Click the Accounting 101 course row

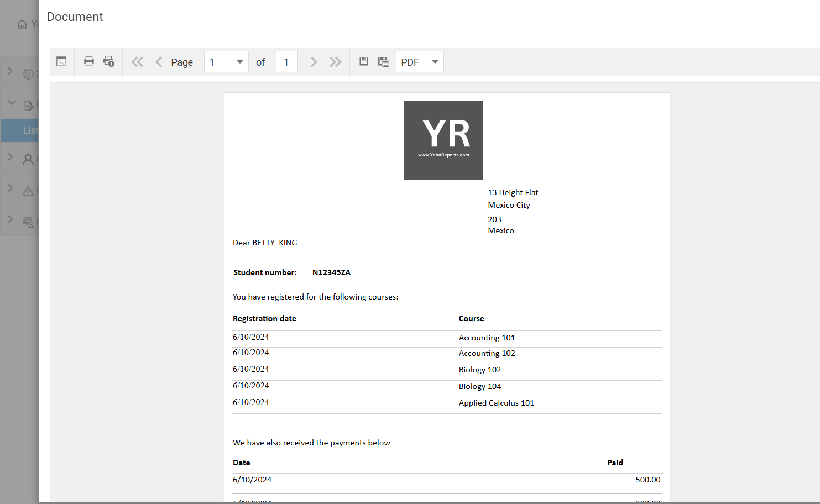[447, 338]
